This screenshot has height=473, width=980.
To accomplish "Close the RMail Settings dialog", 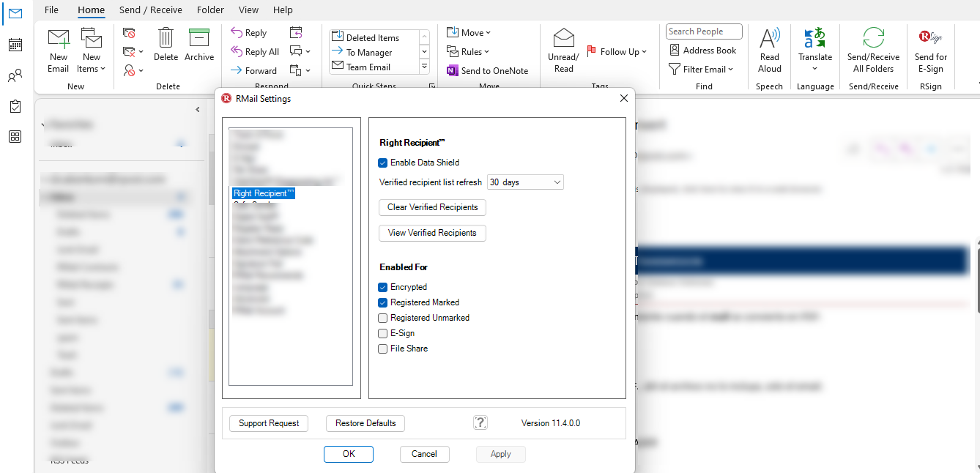I will [x=624, y=98].
